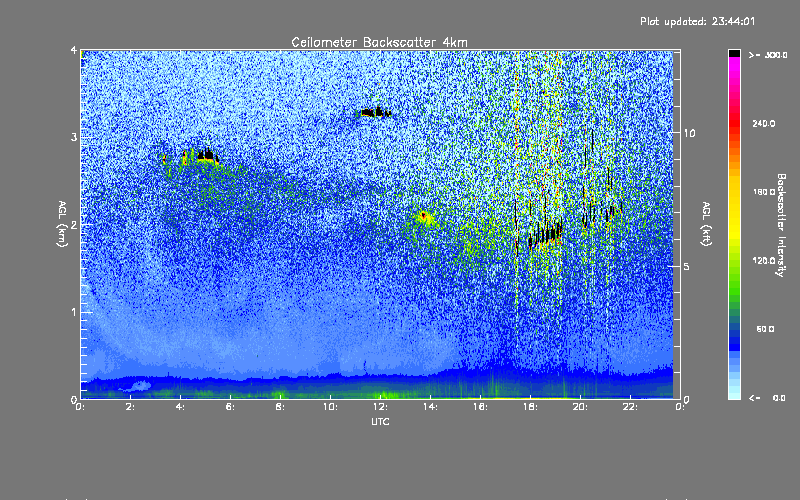Click the "Plot updated: 23:44:01" timestamp

pyautogui.click(x=697, y=21)
